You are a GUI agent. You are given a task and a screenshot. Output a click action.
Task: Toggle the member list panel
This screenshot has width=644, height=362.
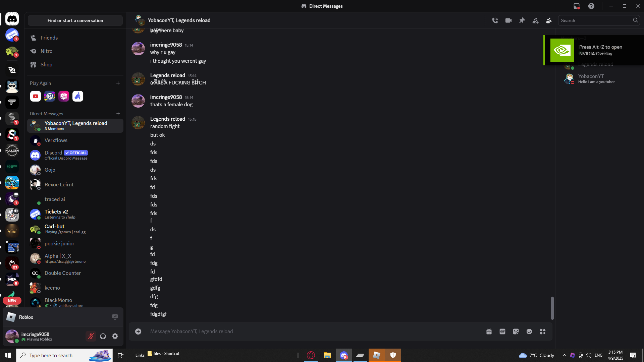549,20
